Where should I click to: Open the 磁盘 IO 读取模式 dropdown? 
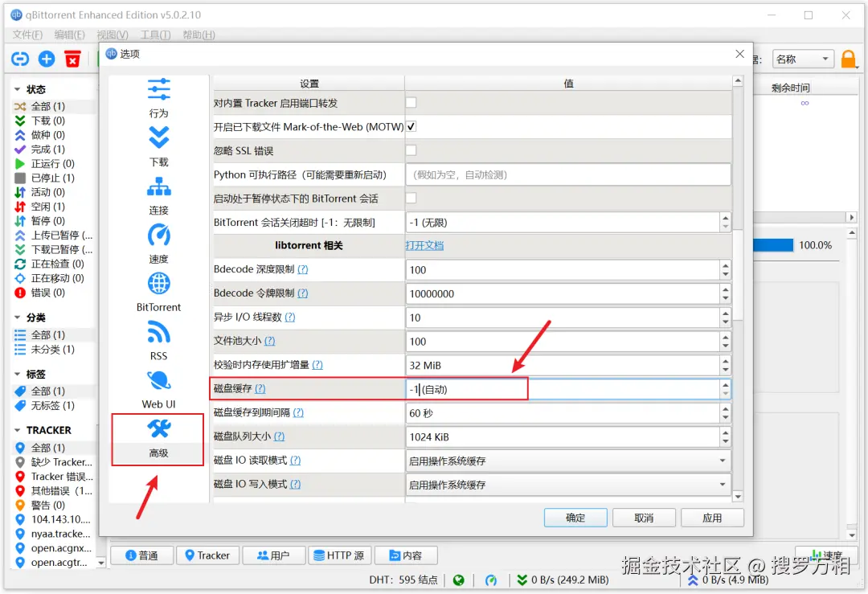[568, 461]
